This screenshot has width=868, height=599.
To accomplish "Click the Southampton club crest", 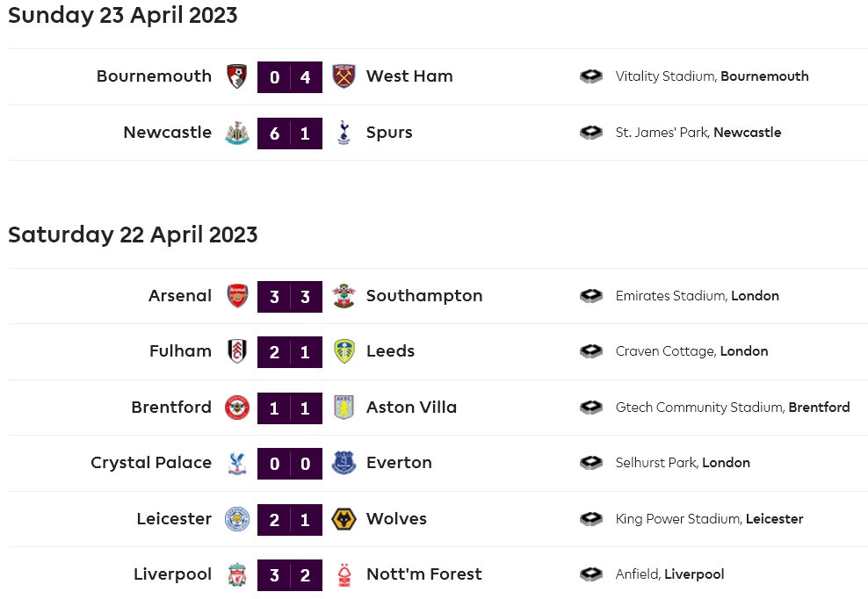I will [344, 296].
